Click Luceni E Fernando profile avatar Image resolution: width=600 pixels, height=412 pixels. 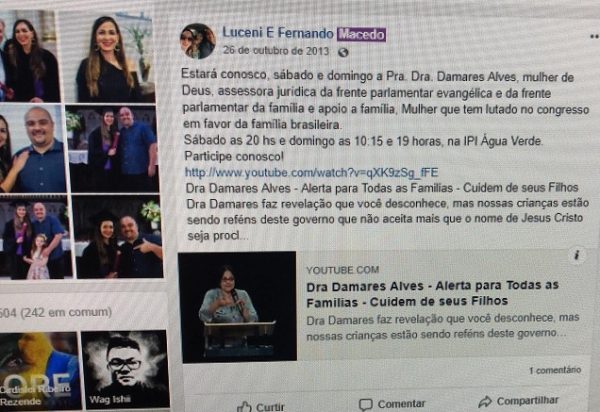198,41
